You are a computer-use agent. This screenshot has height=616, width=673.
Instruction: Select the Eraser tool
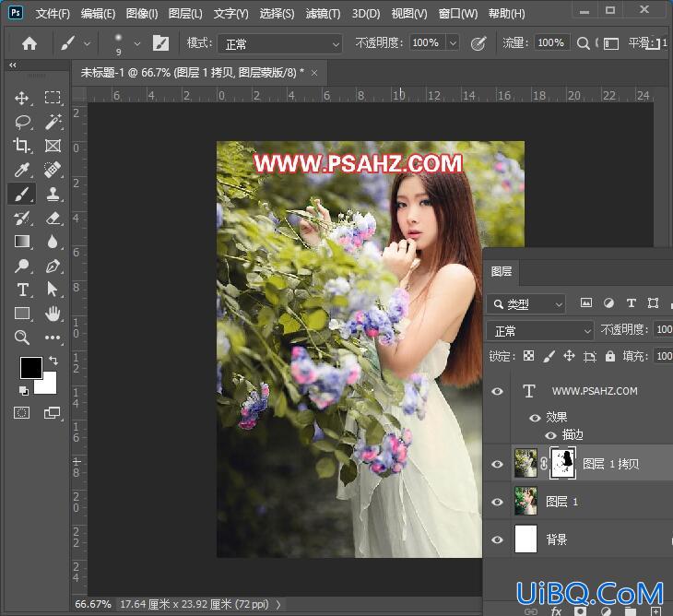[x=53, y=218]
